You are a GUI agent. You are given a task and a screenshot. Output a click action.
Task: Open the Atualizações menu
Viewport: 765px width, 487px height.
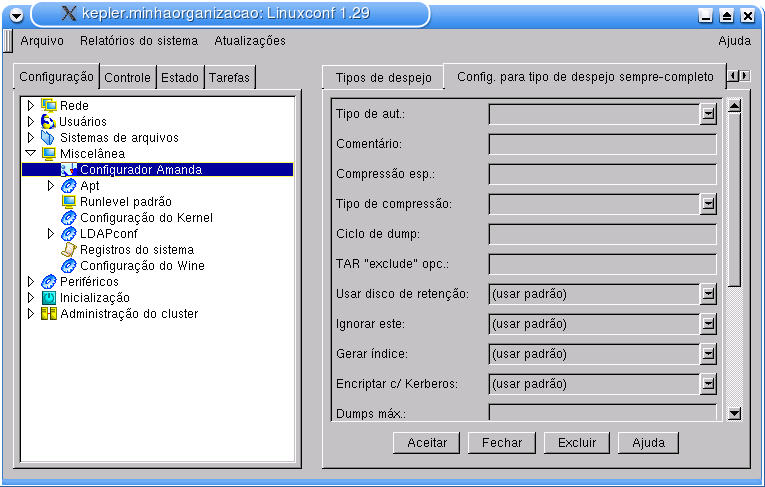[250, 41]
